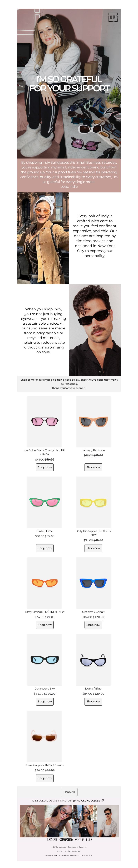Open the Blasé Lime sunglasses image
The image size is (138, 868).
click(45, 502)
